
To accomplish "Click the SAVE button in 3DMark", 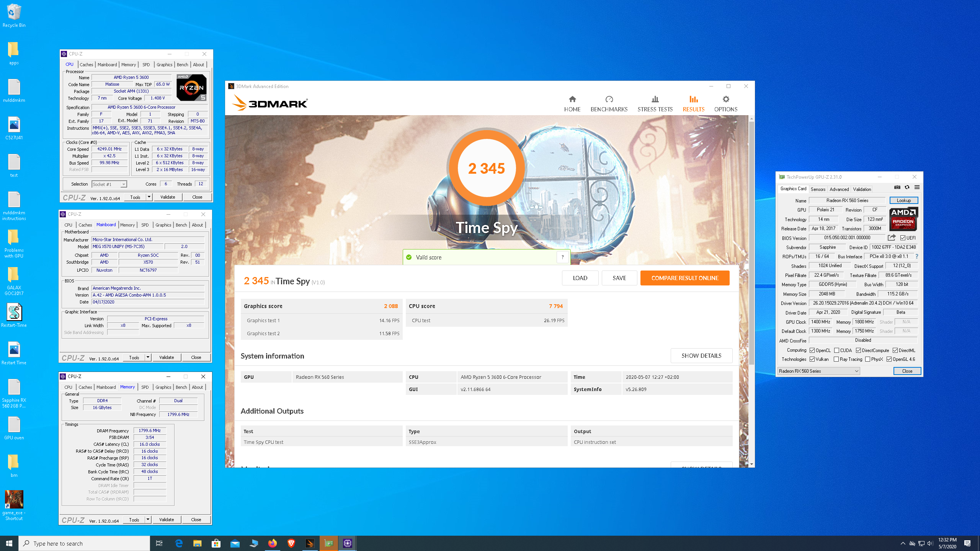I will pyautogui.click(x=619, y=278).
